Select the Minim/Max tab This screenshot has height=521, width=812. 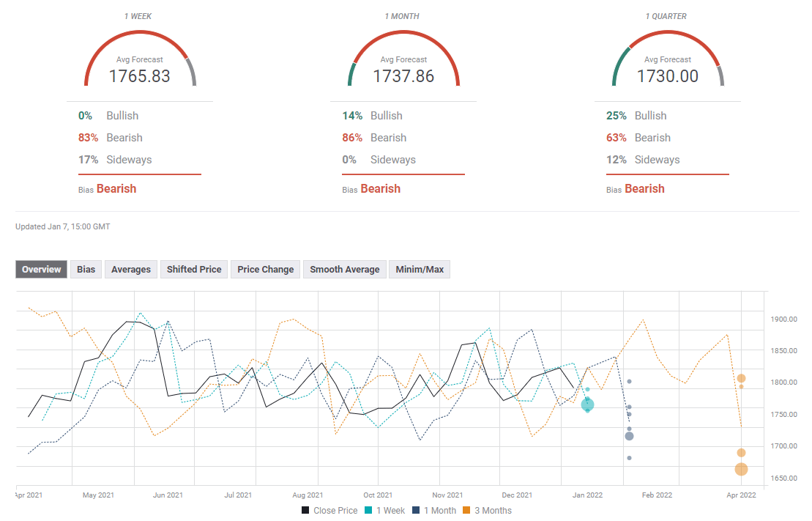pyautogui.click(x=420, y=270)
